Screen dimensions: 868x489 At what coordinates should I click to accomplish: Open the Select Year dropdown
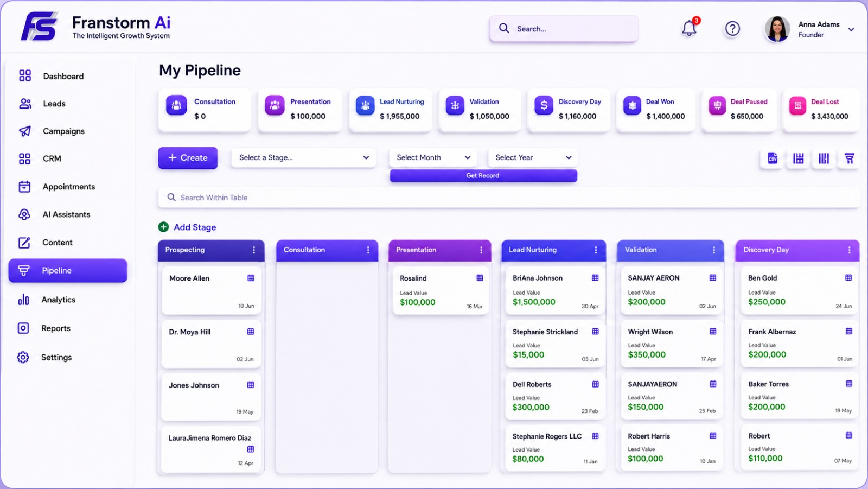click(x=533, y=157)
